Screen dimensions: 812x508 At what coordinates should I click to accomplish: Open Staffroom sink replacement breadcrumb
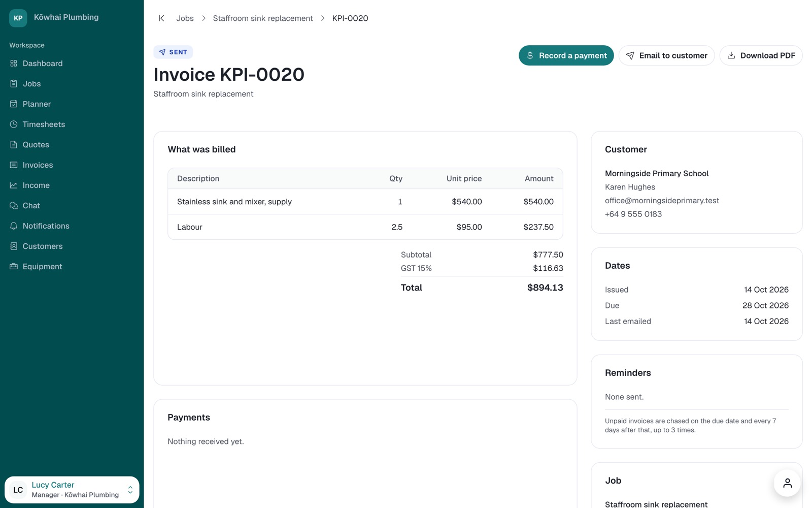pos(263,18)
